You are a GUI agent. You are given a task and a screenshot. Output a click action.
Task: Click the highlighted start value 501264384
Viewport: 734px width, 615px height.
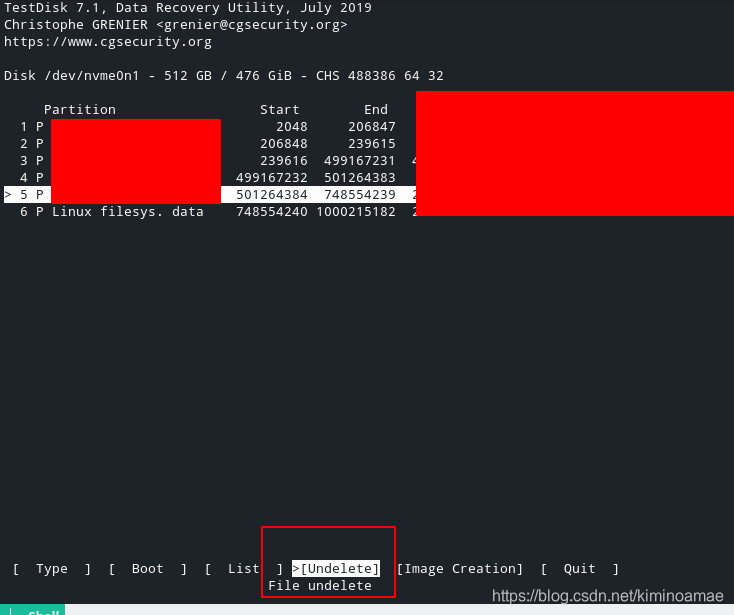pos(272,195)
